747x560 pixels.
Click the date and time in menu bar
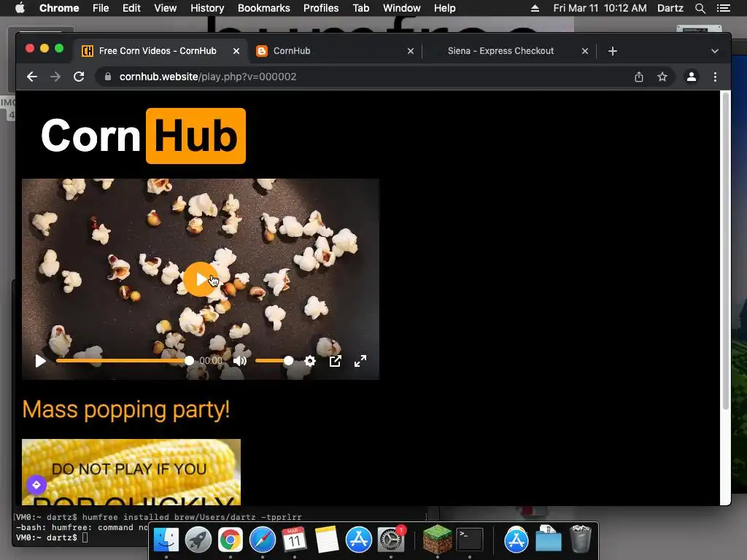[600, 8]
